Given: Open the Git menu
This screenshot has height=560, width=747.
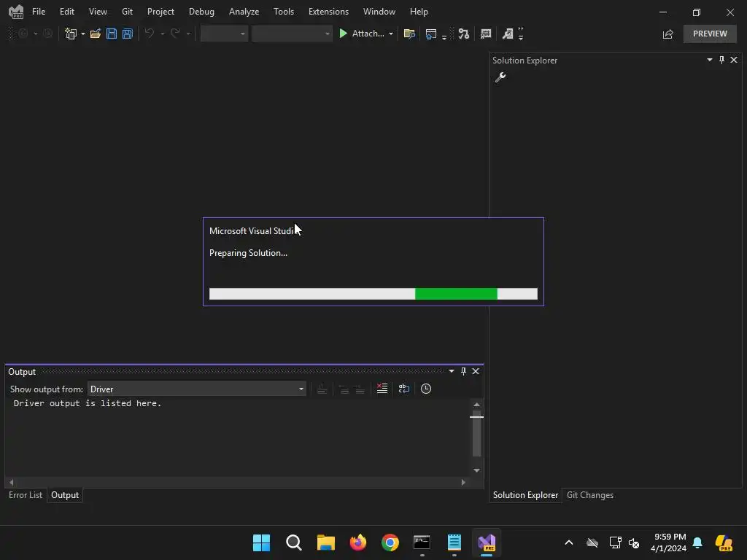Looking at the screenshot, I should pyautogui.click(x=127, y=12).
